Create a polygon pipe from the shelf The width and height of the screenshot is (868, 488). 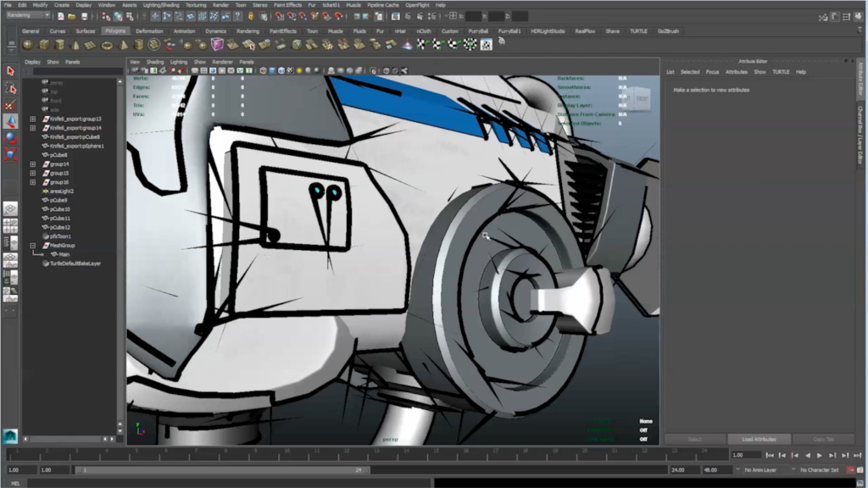[138, 45]
